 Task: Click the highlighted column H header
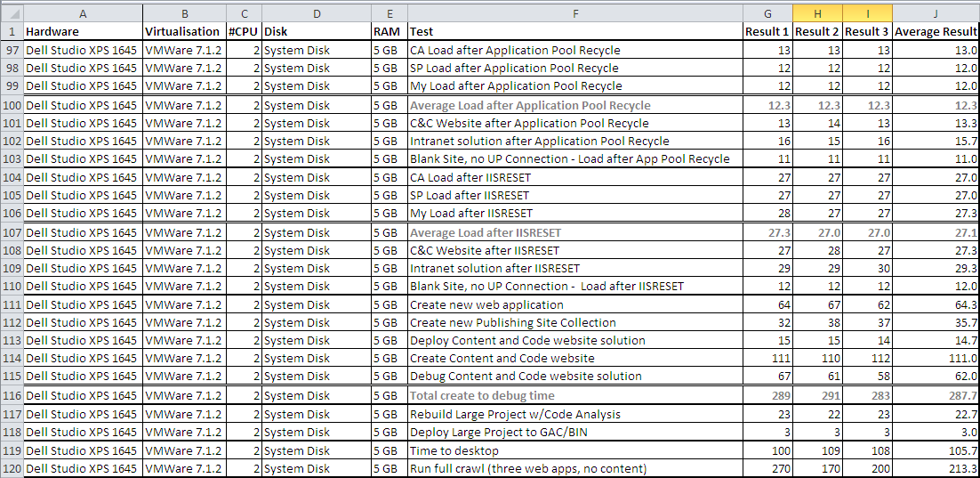816,13
